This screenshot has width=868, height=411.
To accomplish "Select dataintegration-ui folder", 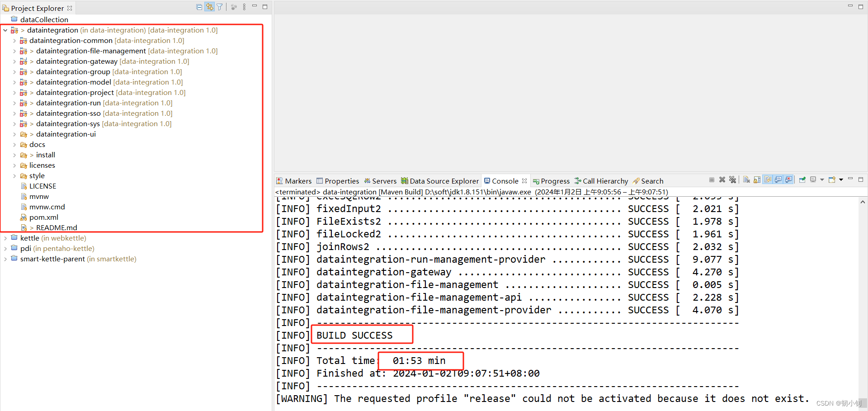I will [66, 134].
